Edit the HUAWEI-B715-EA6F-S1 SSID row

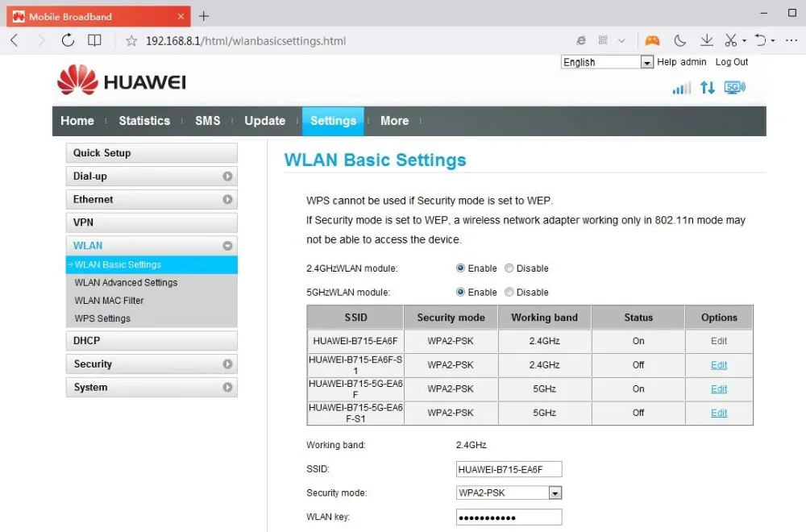pos(719,365)
